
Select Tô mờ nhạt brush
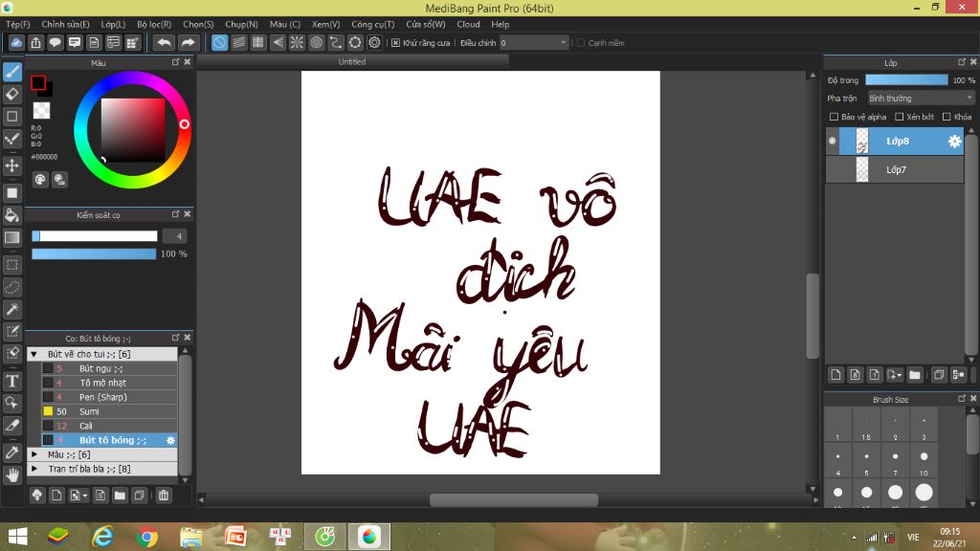pos(109,383)
